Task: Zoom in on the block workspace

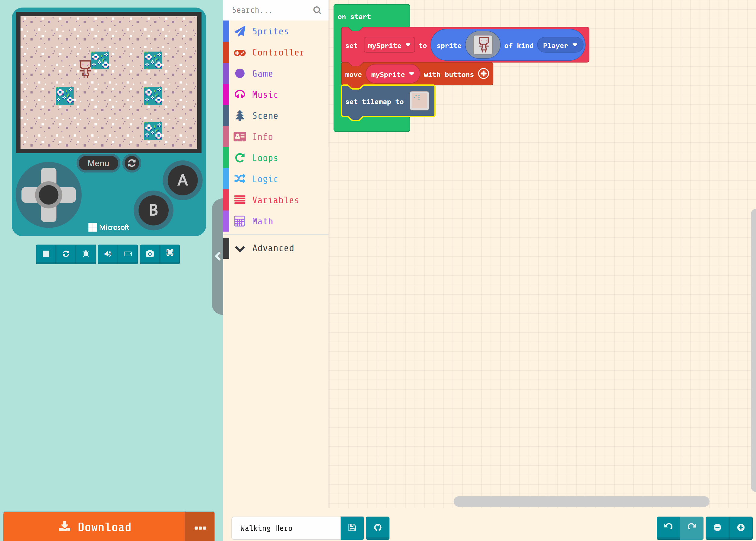Action: [x=741, y=528]
